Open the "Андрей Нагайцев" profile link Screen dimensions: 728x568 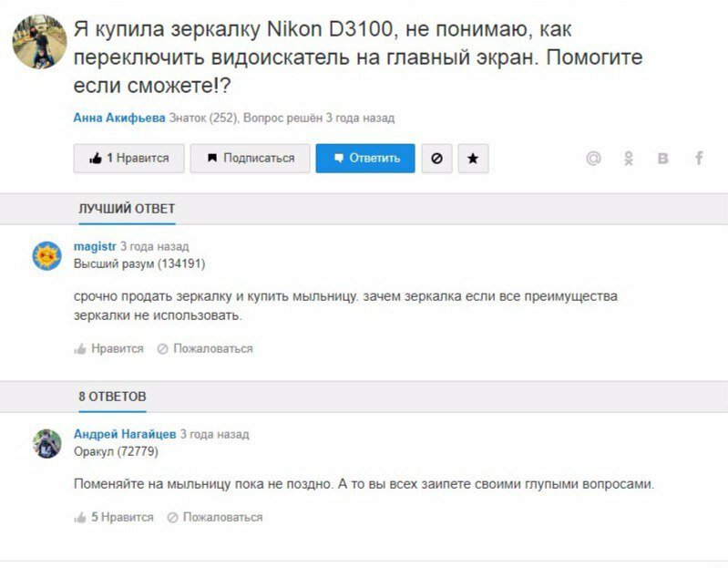tap(125, 434)
